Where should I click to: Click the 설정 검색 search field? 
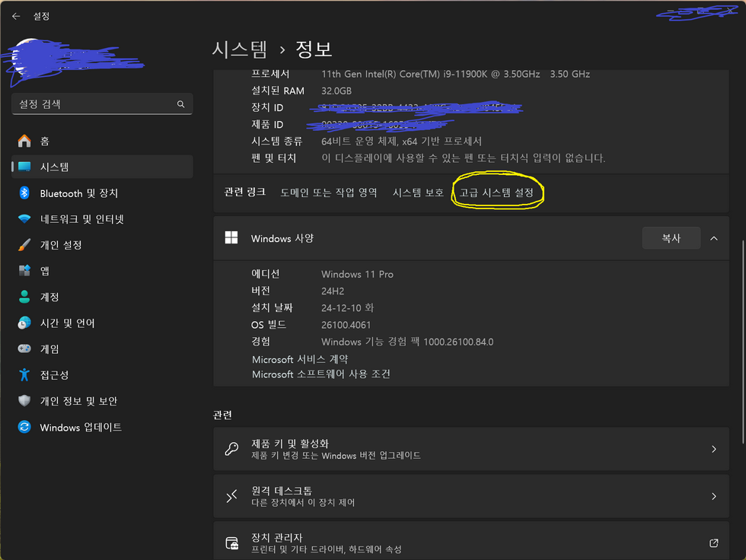(102, 104)
